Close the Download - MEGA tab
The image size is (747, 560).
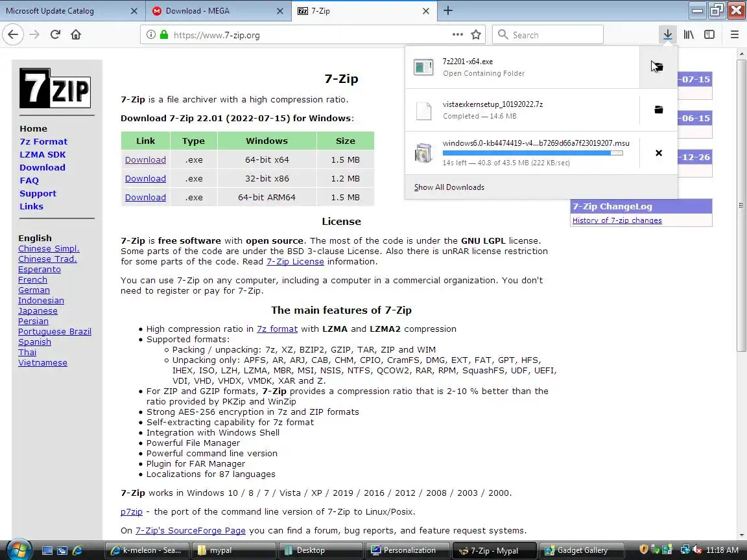coord(280,11)
